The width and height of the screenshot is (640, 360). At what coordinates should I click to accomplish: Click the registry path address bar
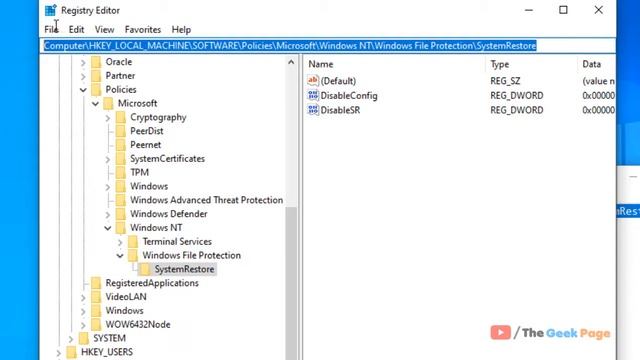[x=328, y=46]
